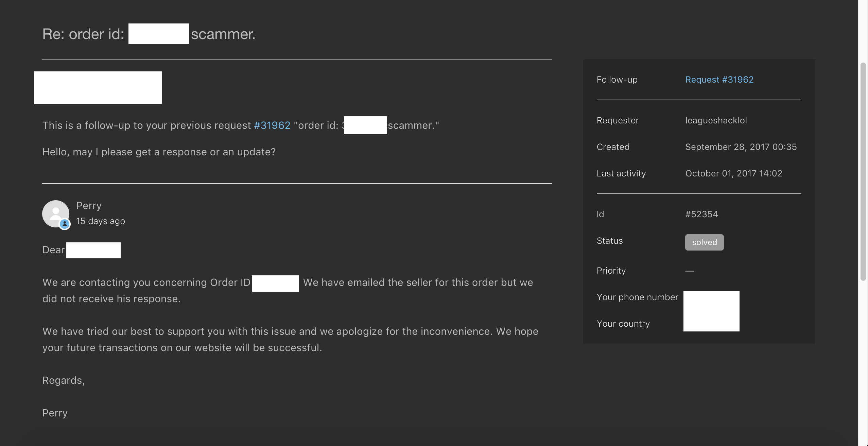Click the Perry signature at message end
The width and height of the screenshot is (868, 446).
55,413
